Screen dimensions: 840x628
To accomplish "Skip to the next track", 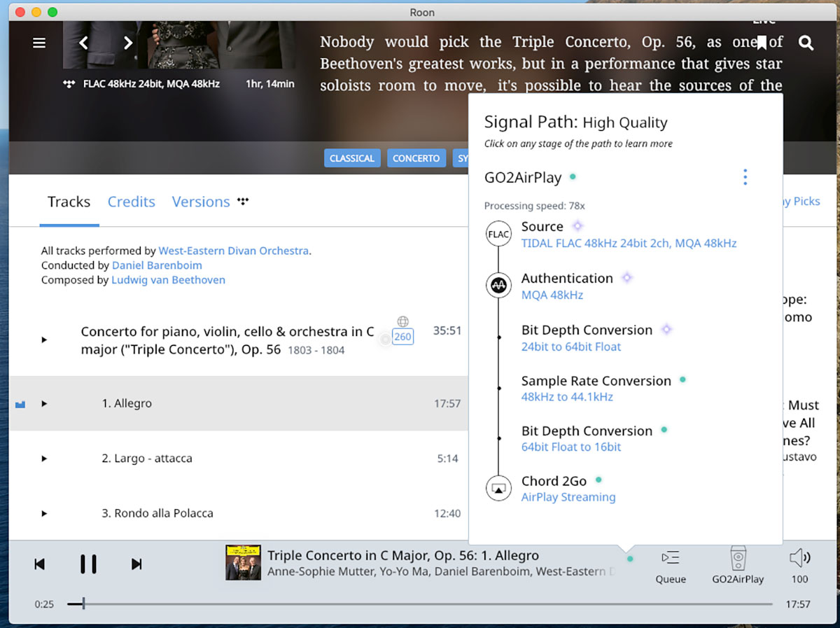I will pyautogui.click(x=137, y=564).
